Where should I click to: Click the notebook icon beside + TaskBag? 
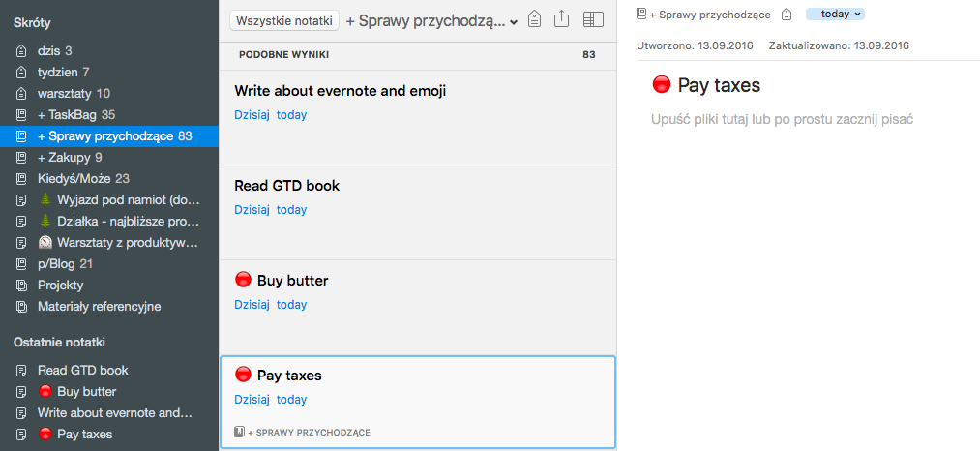click(x=21, y=114)
